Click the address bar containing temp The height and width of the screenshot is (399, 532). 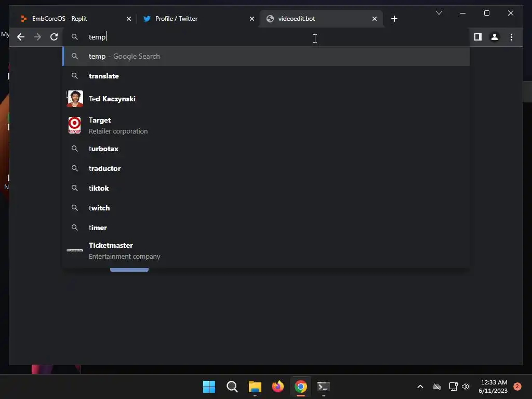(x=267, y=37)
